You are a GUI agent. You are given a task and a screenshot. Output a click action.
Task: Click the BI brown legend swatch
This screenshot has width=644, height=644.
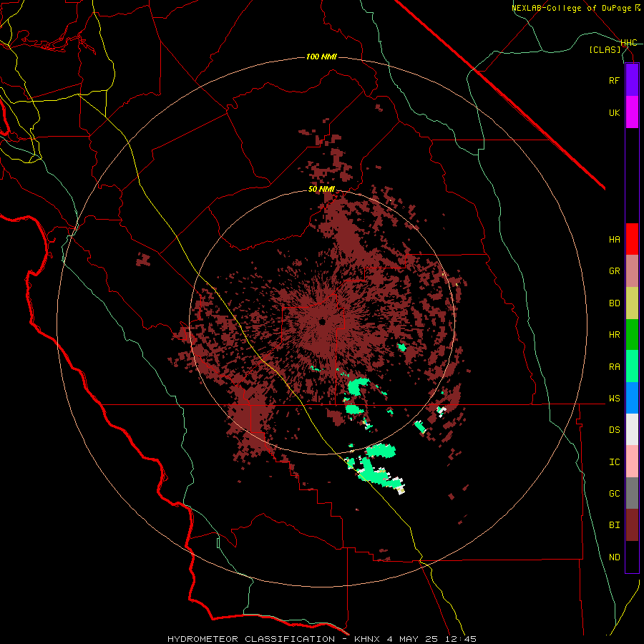632,525
